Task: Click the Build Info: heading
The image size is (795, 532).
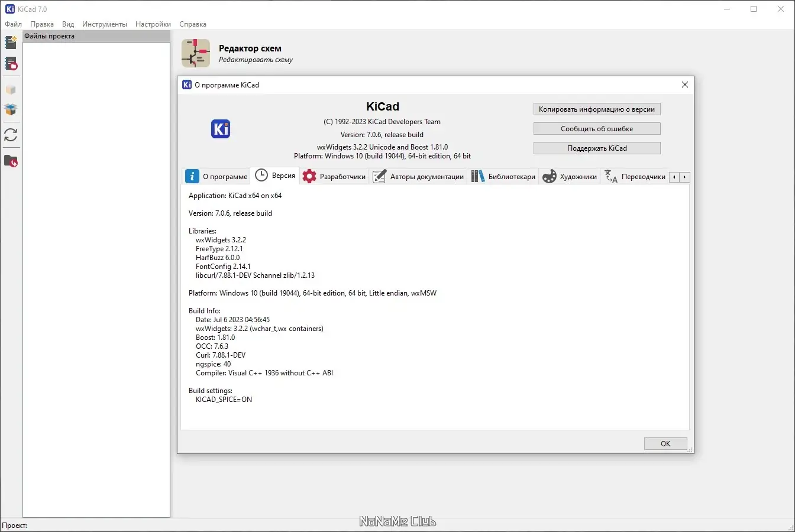Action: (205, 311)
